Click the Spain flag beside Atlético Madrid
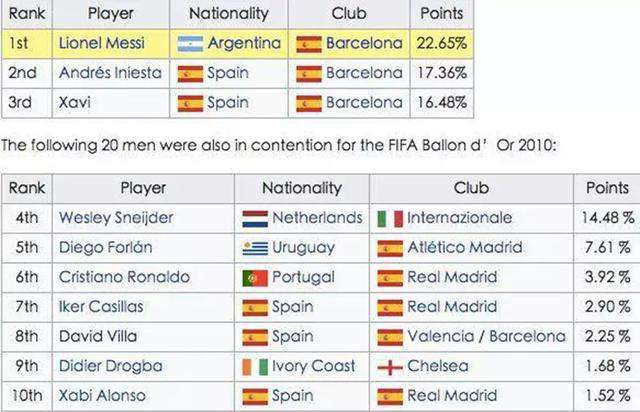This screenshot has width=640, height=412. click(x=390, y=248)
